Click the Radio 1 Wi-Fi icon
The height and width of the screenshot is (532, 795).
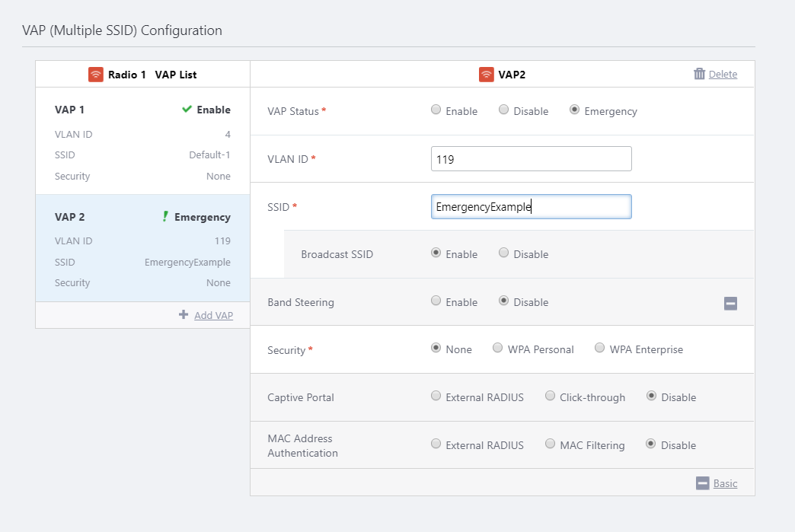(x=95, y=75)
